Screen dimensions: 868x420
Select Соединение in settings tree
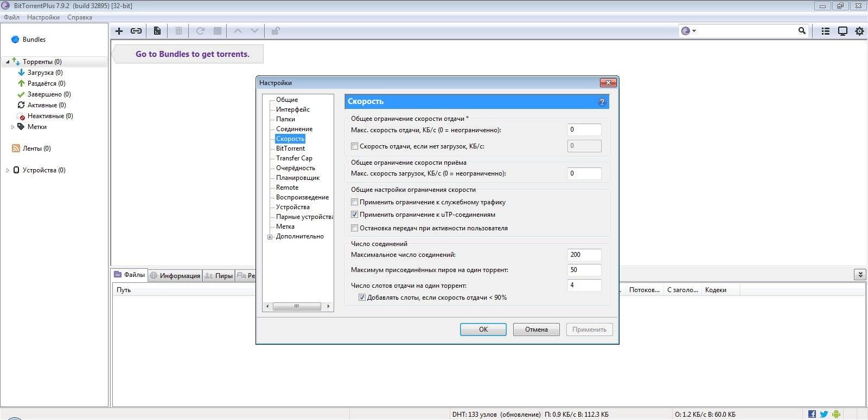(x=294, y=129)
